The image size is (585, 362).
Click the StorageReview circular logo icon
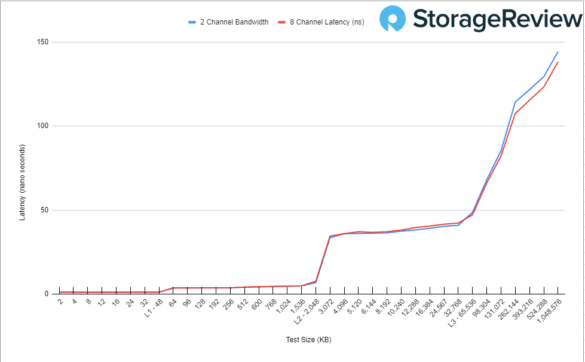pyautogui.click(x=392, y=18)
